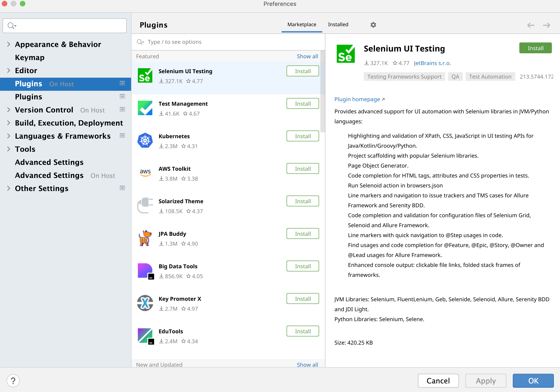Expand the Appearance & Behavior section
This screenshot has height=392, width=560.
9,44
